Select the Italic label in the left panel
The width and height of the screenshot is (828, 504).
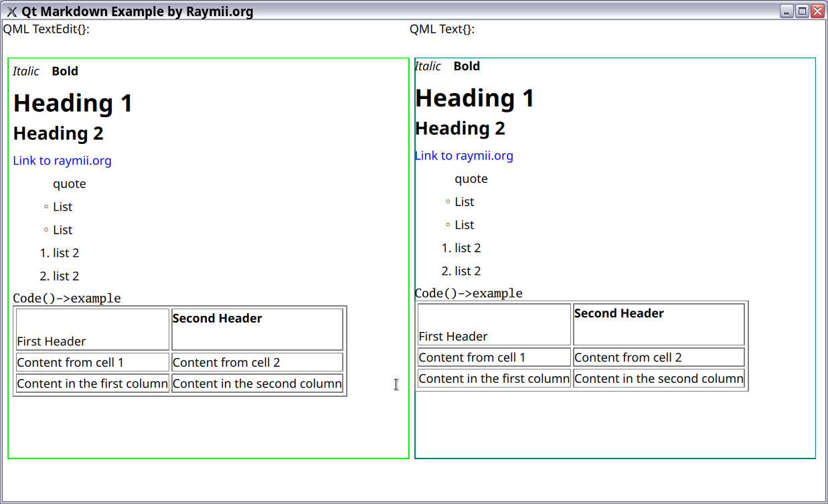click(25, 71)
